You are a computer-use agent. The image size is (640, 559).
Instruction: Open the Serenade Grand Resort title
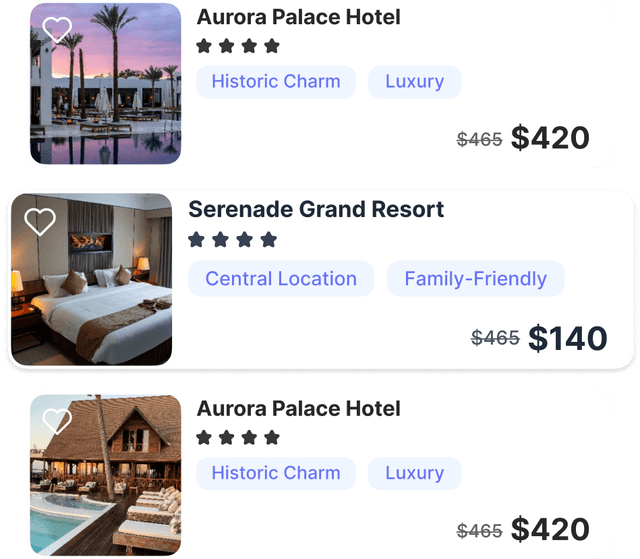(316, 209)
